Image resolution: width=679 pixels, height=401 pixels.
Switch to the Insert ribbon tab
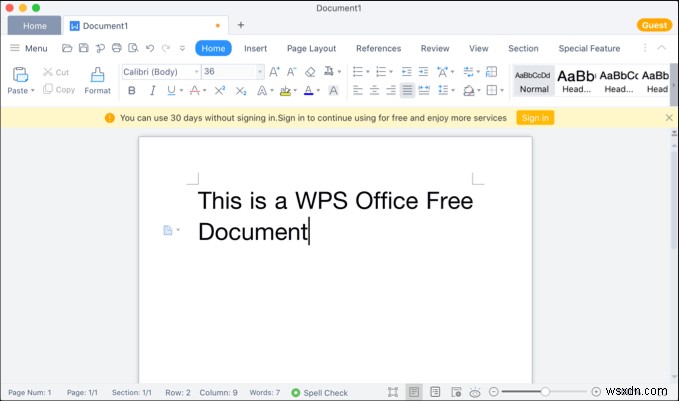(x=255, y=49)
